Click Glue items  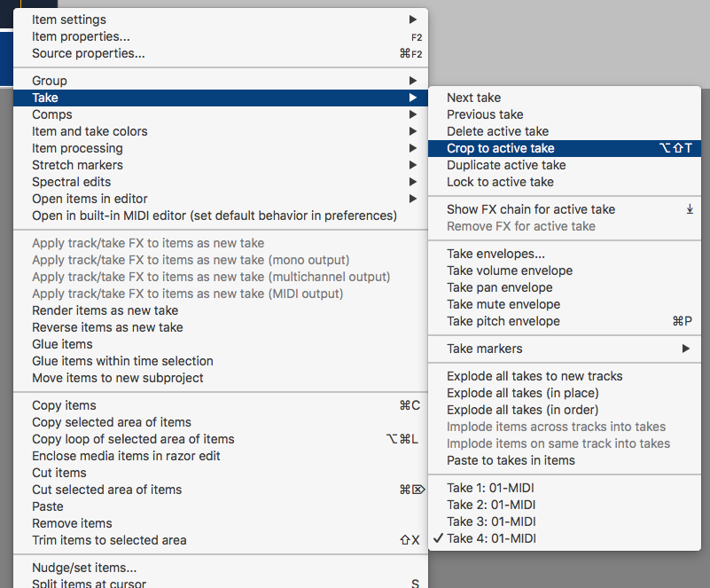tap(62, 344)
